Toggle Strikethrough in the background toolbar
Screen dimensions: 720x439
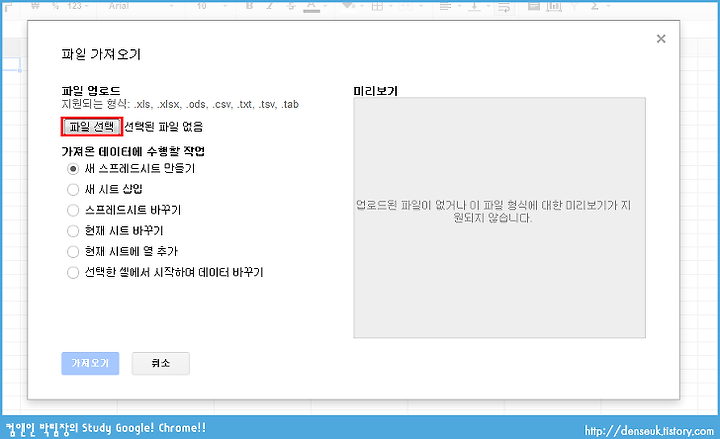coord(291,6)
